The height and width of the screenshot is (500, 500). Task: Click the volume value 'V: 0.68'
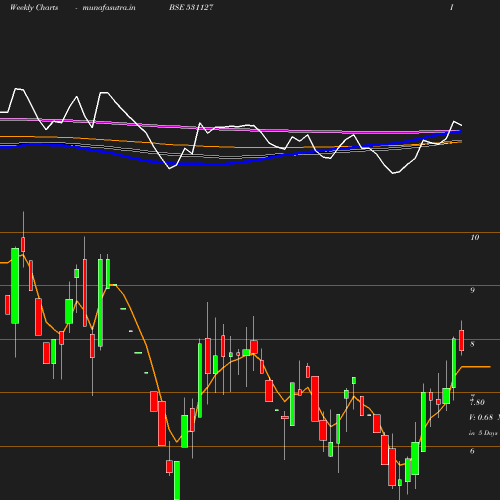tap(481, 417)
